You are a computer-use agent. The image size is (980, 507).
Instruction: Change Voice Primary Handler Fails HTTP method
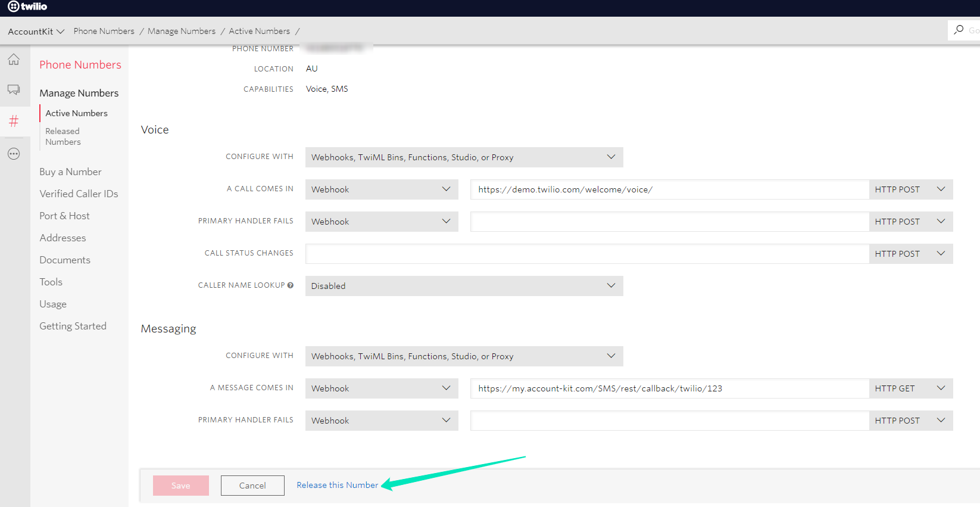pyautogui.click(x=911, y=222)
